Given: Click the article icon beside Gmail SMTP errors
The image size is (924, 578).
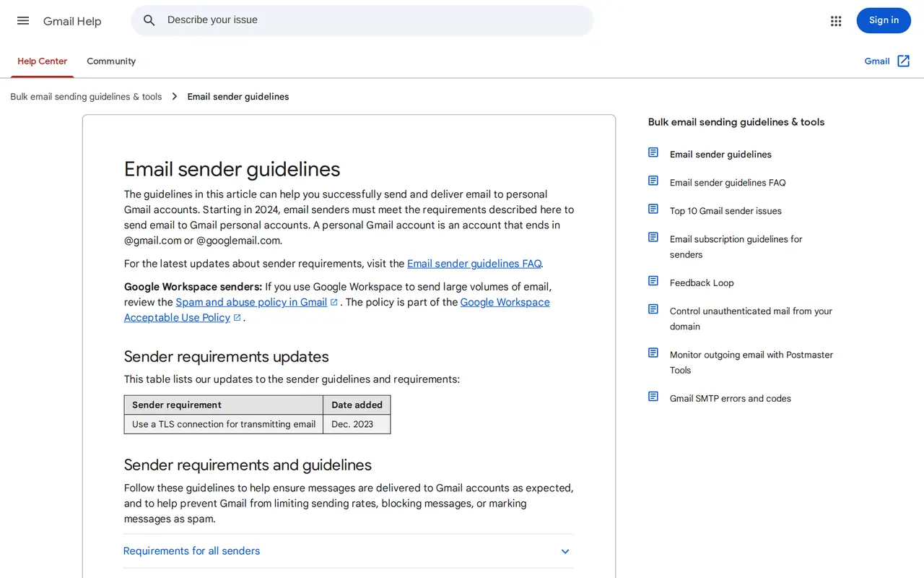Looking at the screenshot, I should click(x=653, y=397).
